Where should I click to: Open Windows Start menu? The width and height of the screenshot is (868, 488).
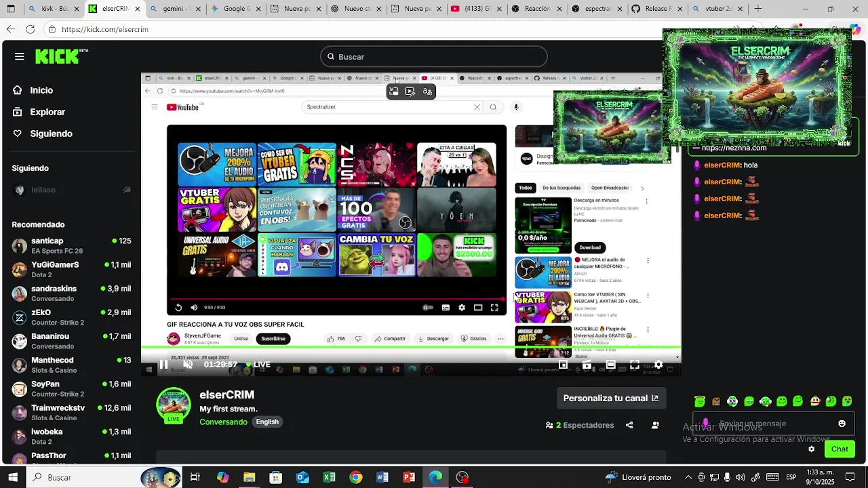(13, 477)
